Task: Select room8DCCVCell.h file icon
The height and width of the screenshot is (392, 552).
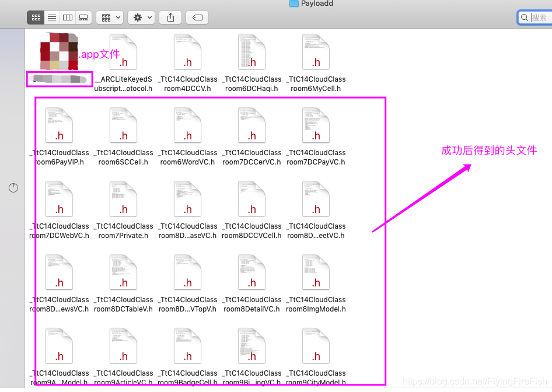Action: point(251,199)
